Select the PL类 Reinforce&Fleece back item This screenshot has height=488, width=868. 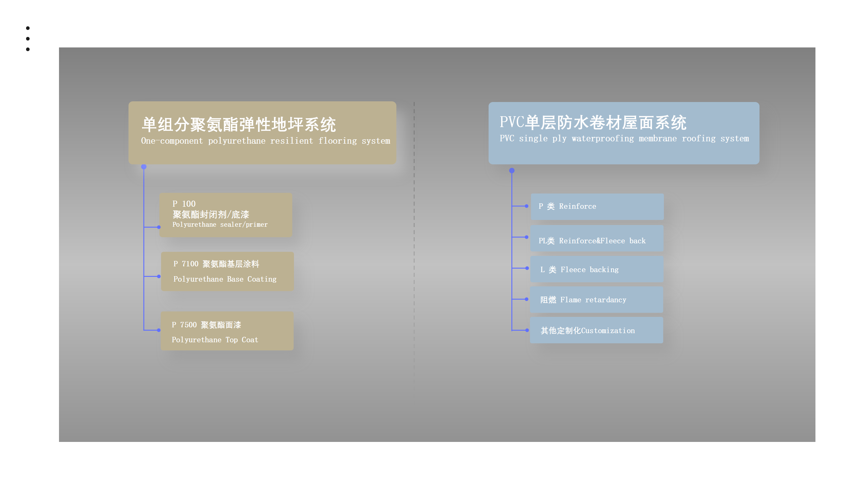coord(596,238)
